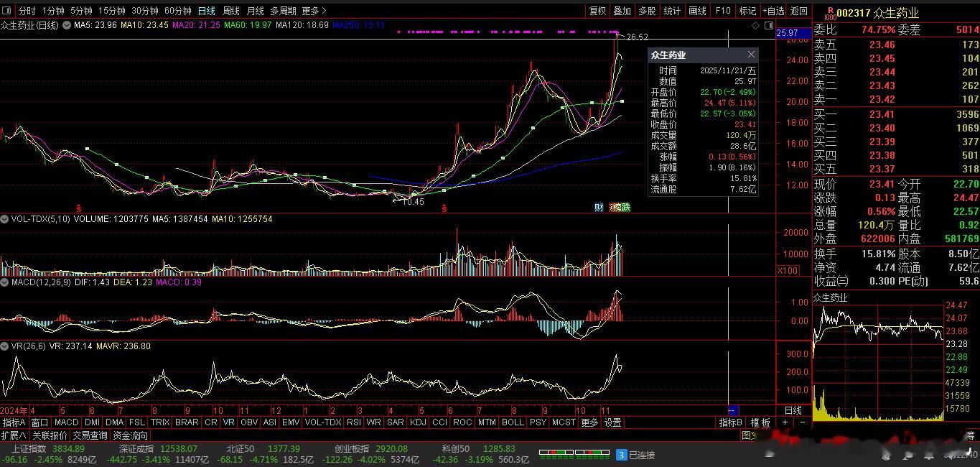
Task: Select the 1分钟 period
Action: 53,11
